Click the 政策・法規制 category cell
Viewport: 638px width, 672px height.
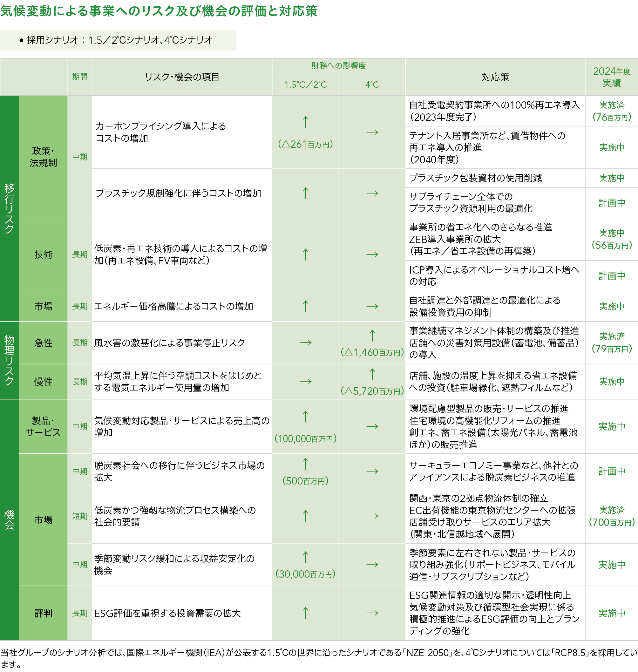pyautogui.click(x=43, y=157)
